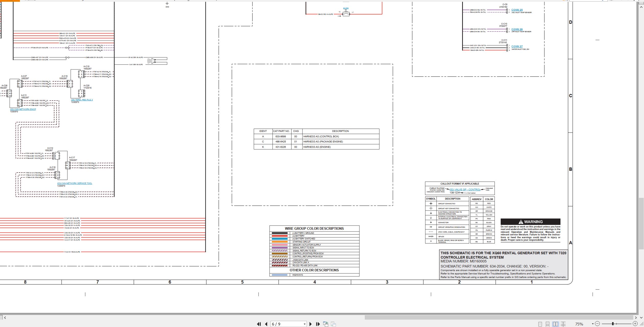Switch to single page view
The height and width of the screenshot is (327, 644).
(x=540, y=324)
